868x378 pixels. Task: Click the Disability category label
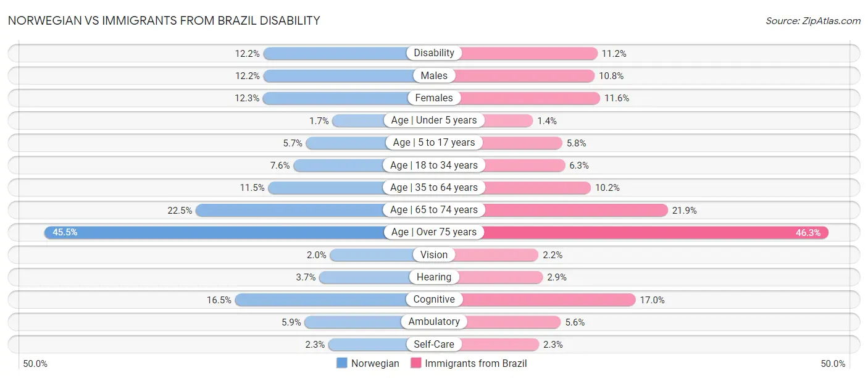pyautogui.click(x=434, y=53)
